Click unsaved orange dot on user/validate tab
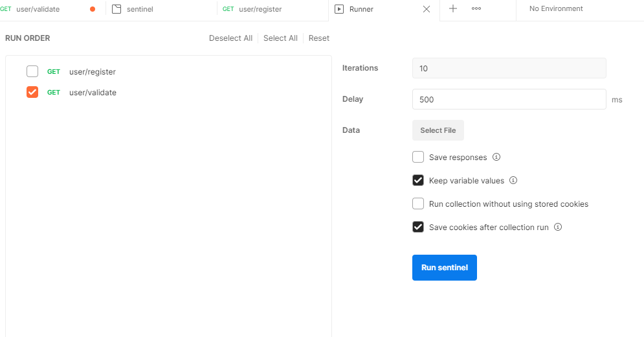Screen dimensions: 644x337 pos(93,9)
